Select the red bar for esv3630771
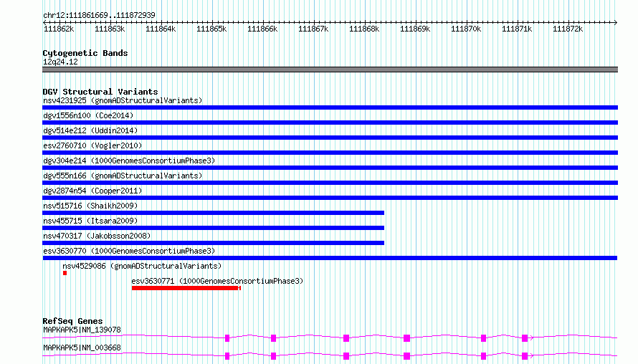 pos(186,288)
